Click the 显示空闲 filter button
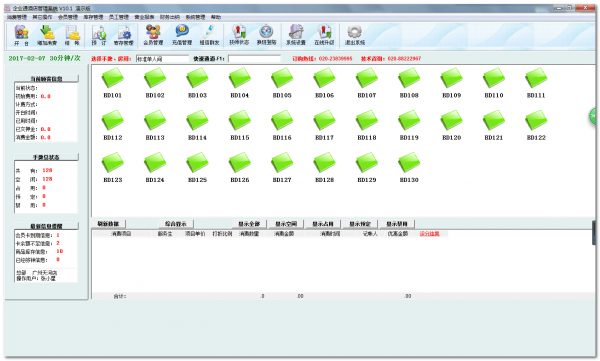600x361 pixels. 286,224
